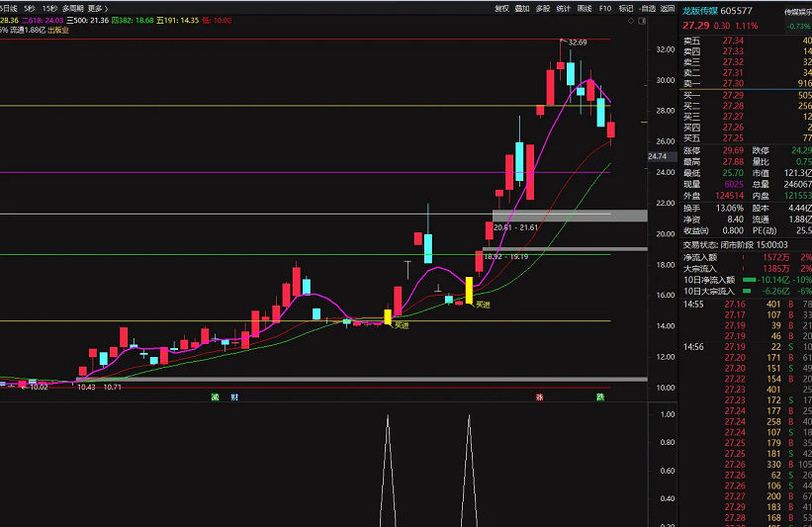Click the current price 27.29 in header
This screenshot has height=527, width=812.
[695, 26]
